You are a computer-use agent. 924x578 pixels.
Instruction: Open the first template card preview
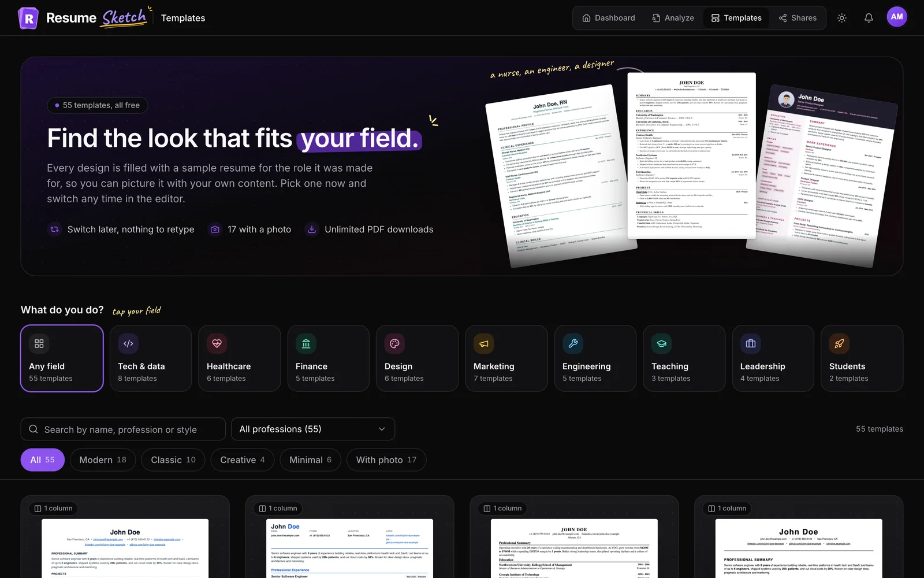tap(125, 548)
